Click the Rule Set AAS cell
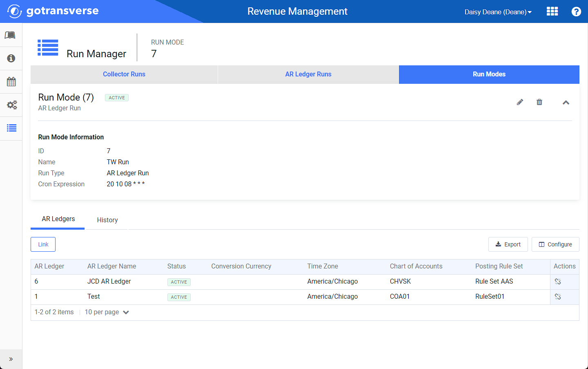 coord(494,282)
